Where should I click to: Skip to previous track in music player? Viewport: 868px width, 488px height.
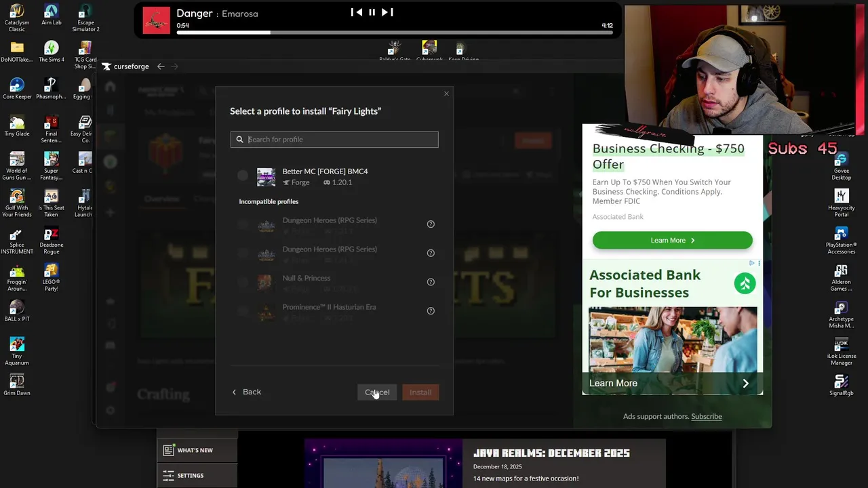tap(356, 12)
